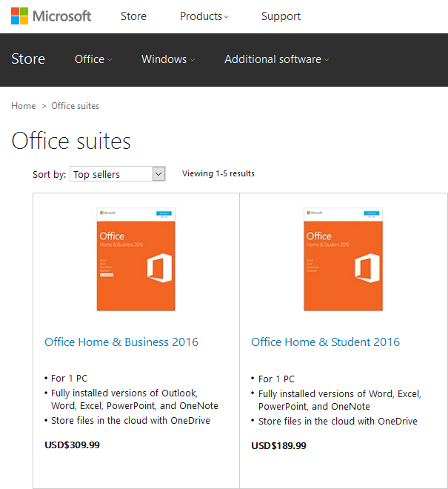Click the Microsoft logo
The height and width of the screenshot is (489, 448).
coord(51,16)
